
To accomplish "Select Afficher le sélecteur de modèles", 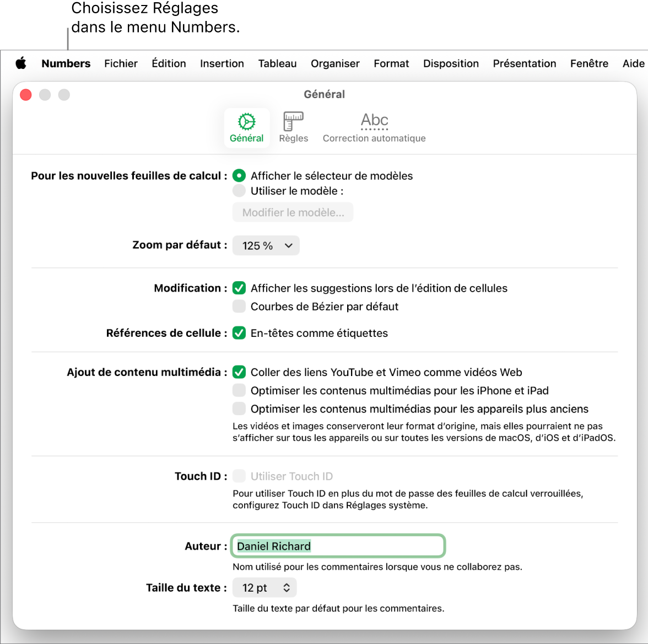I will point(239,176).
